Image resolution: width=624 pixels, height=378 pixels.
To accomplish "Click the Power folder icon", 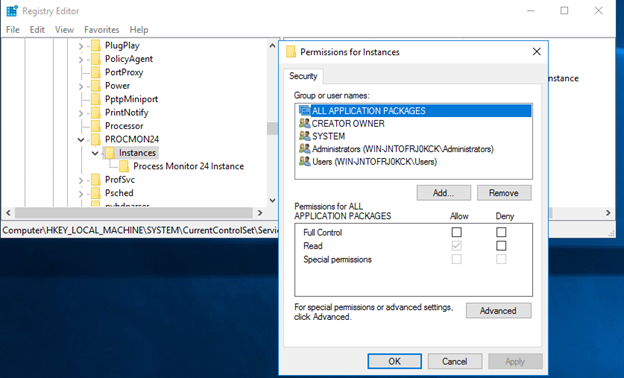I will point(96,86).
